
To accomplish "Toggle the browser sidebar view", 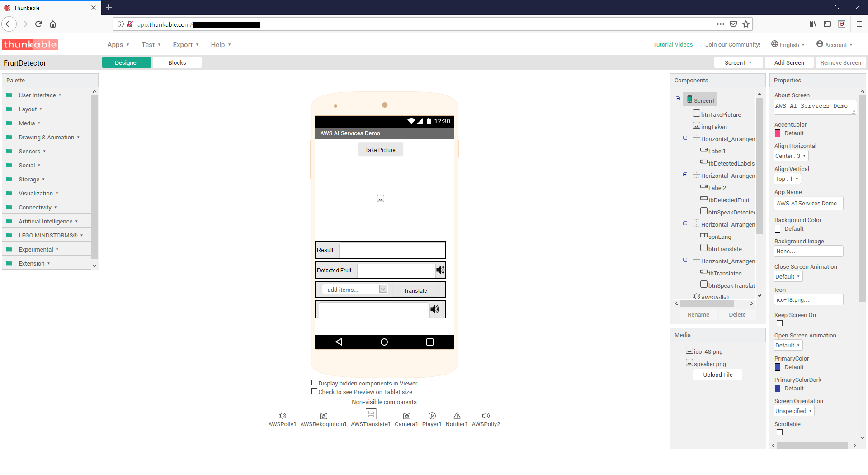I will click(827, 24).
